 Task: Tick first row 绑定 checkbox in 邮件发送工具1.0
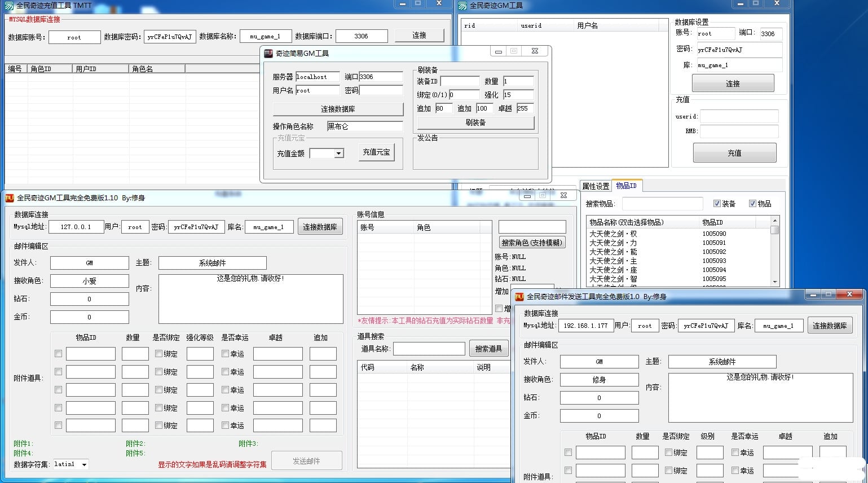click(668, 453)
